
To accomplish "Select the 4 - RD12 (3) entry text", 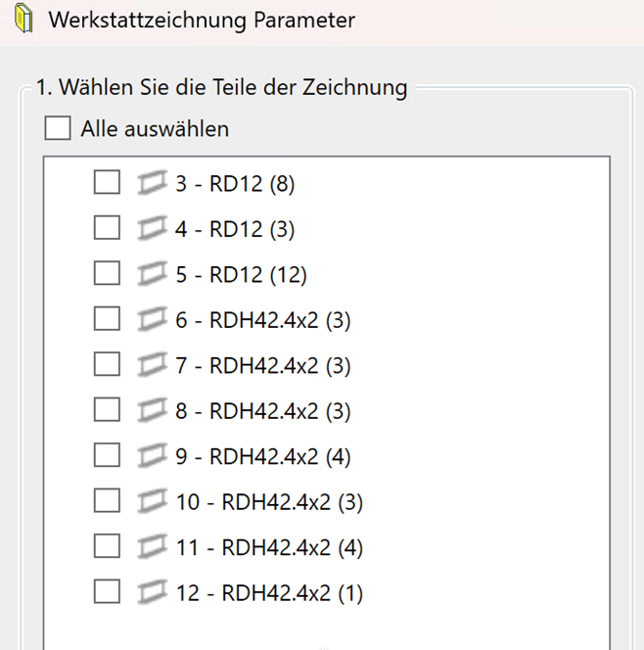I will click(x=235, y=229).
